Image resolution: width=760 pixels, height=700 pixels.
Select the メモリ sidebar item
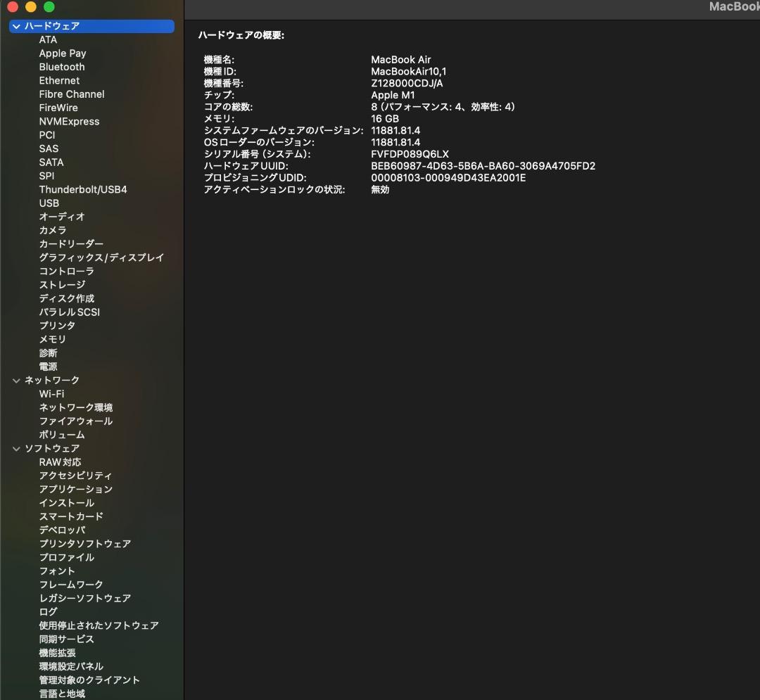(53, 339)
